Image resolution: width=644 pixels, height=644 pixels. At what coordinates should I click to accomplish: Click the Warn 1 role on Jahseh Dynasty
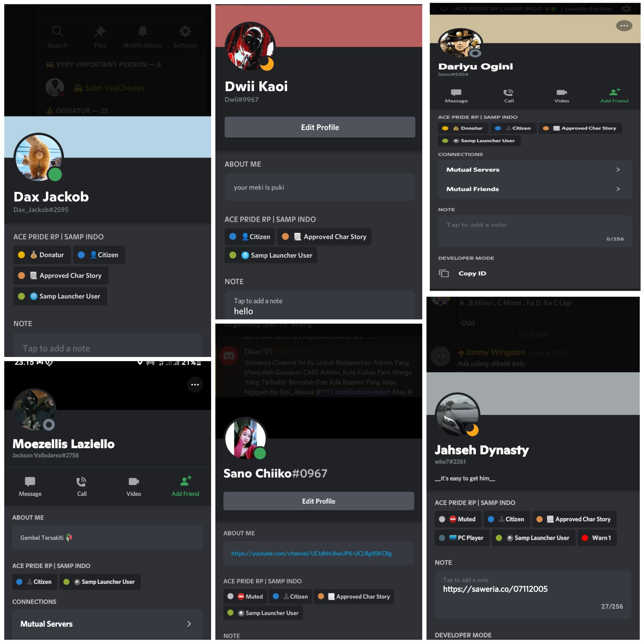tap(597, 538)
